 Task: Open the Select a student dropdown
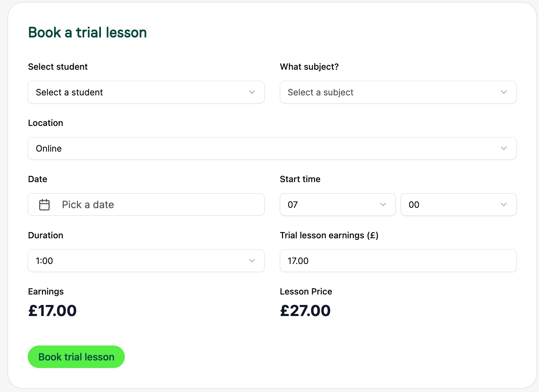click(146, 92)
